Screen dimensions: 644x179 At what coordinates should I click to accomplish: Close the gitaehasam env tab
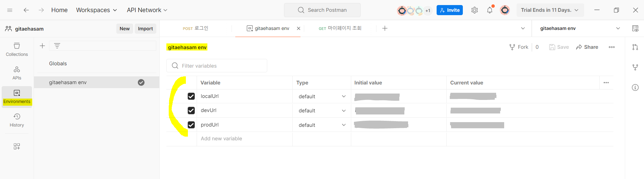pyautogui.click(x=298, y=29)
